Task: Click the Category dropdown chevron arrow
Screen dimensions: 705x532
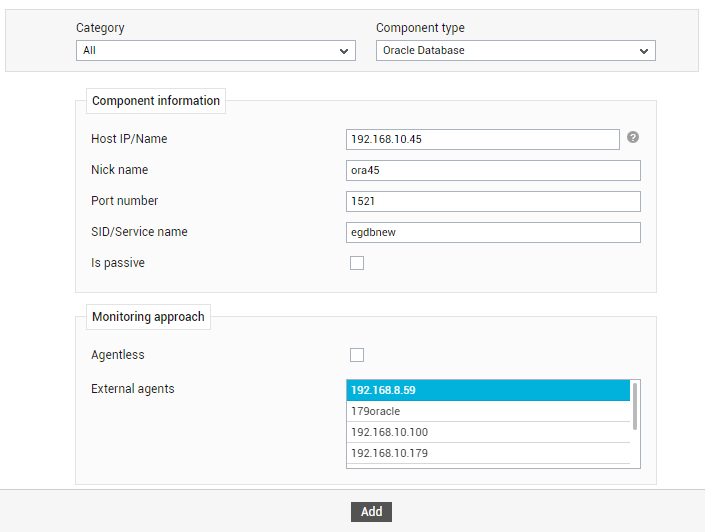Action: [x=344, y=51]
